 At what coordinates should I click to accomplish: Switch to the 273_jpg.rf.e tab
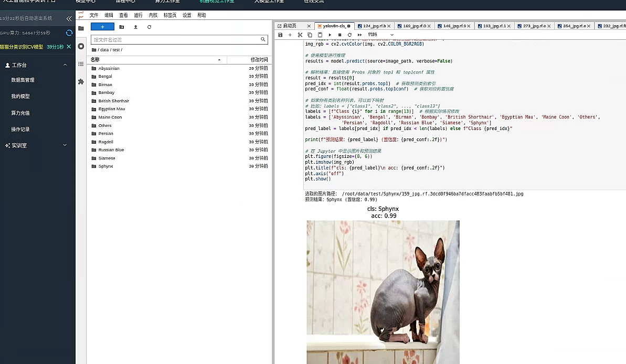(x=534, y=26)
